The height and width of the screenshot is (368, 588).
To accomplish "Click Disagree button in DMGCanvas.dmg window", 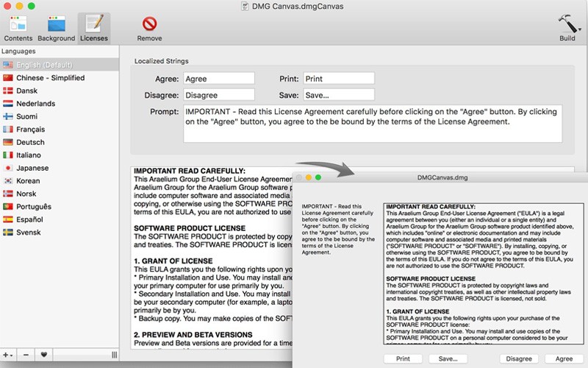I will 519,358.
